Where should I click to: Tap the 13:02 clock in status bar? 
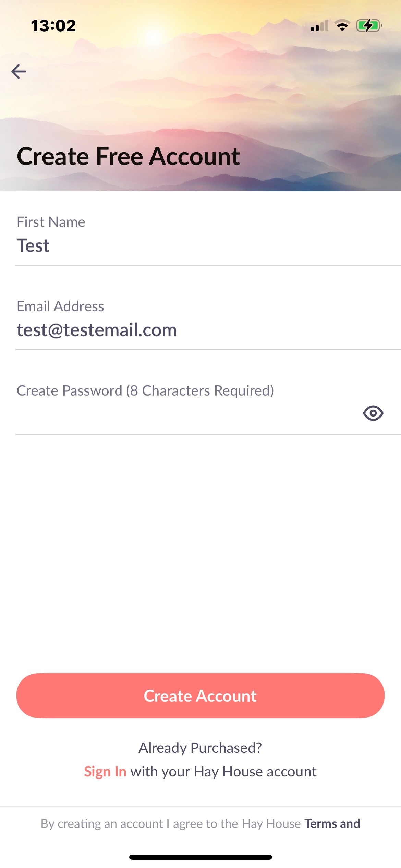pos(53,26)
